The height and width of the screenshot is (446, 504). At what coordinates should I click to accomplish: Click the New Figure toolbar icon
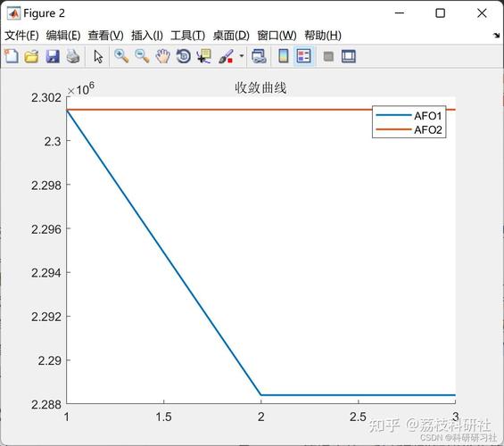12,56
